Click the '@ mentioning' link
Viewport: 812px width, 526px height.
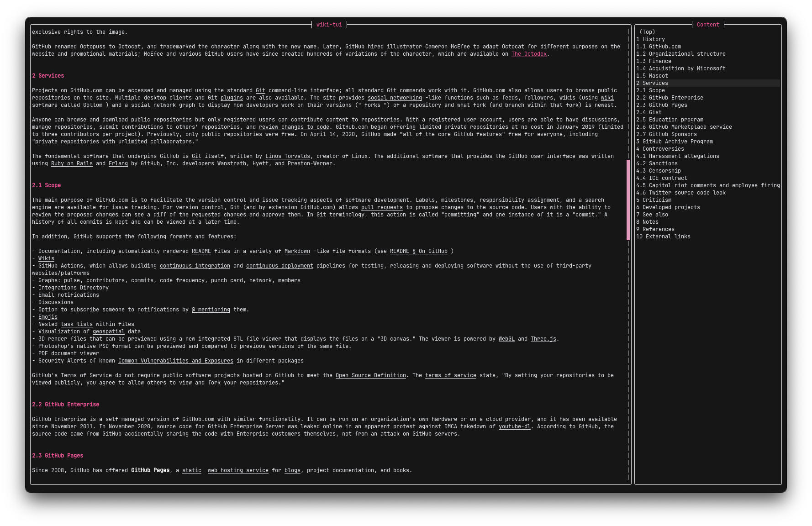211,310
